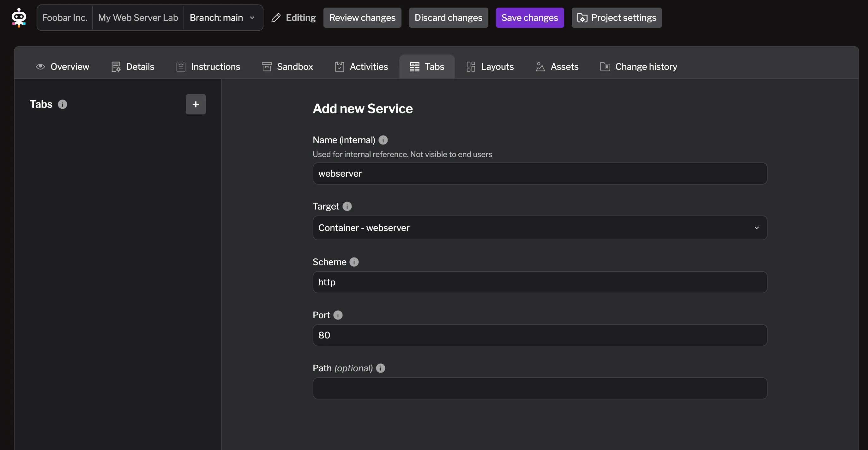
Task: Open the Target container dropdown
Action: [539, 228]
